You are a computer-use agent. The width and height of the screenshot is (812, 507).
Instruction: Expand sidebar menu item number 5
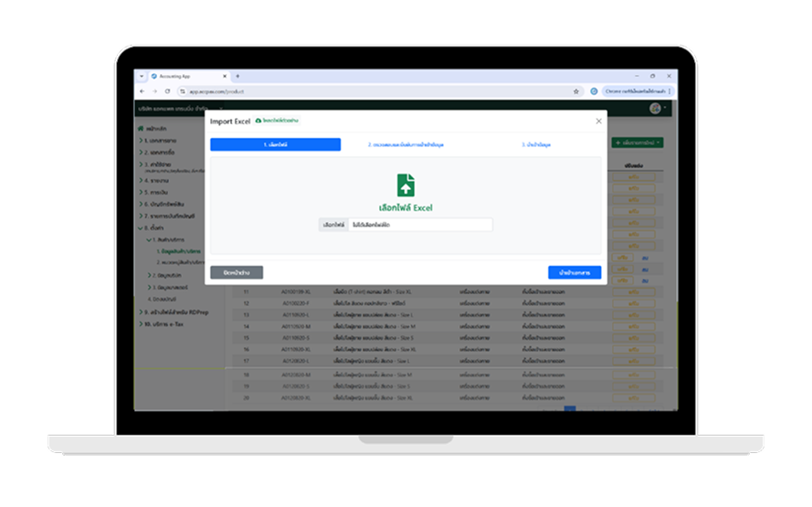click(x=153, y=192)
